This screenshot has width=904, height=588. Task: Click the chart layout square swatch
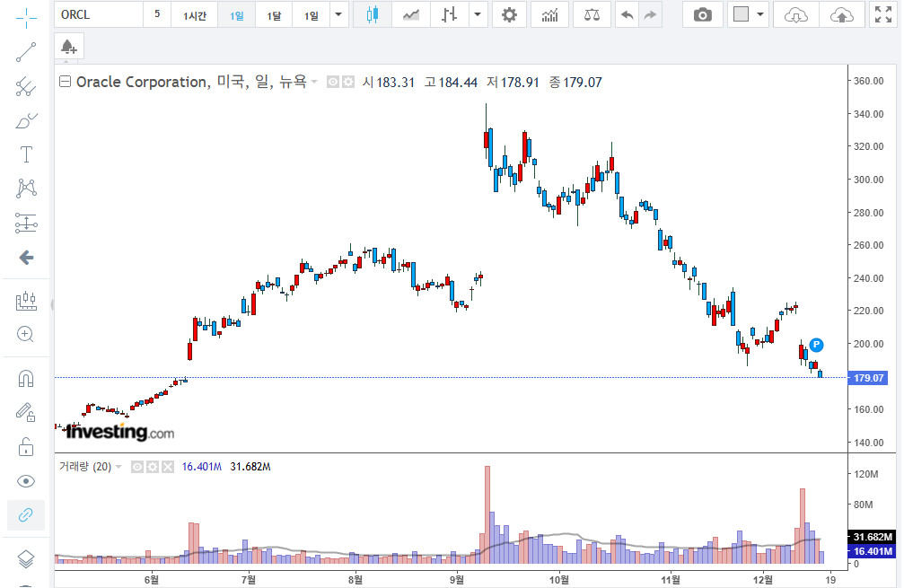point(741,14)
